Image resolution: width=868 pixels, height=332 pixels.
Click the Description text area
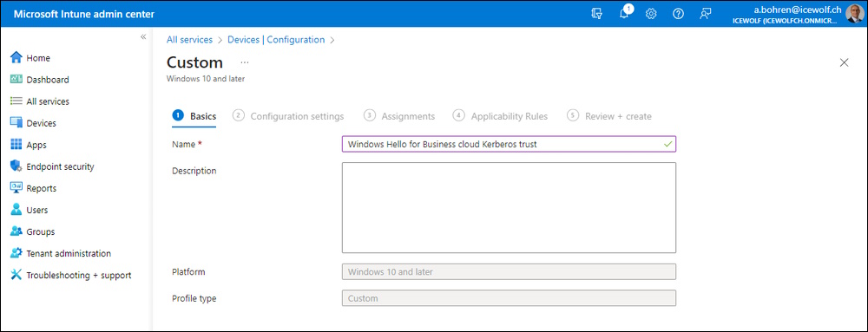pos(509,208)
